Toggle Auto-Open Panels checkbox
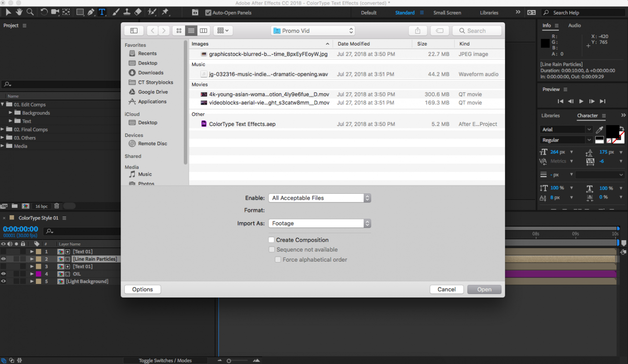Viewport: 628px width, 364px height. click(208, 13)
